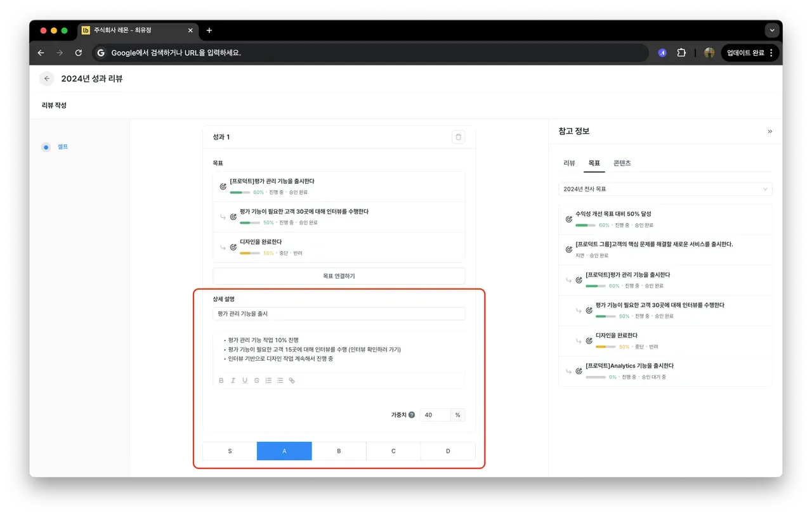The height and width of the screenshot is (516, 812).
Task: Click the Italic formatting icon
Action: click(233, 380)
